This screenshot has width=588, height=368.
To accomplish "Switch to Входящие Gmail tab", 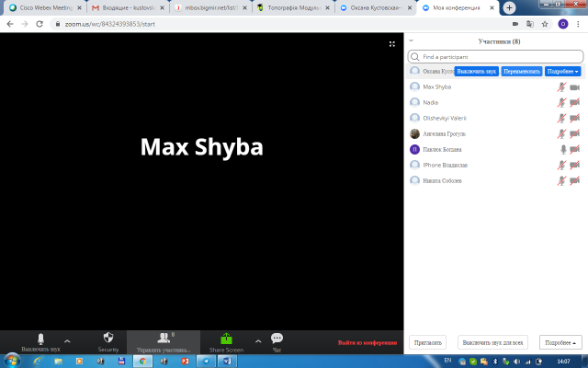I will click(x=128, y=7).
